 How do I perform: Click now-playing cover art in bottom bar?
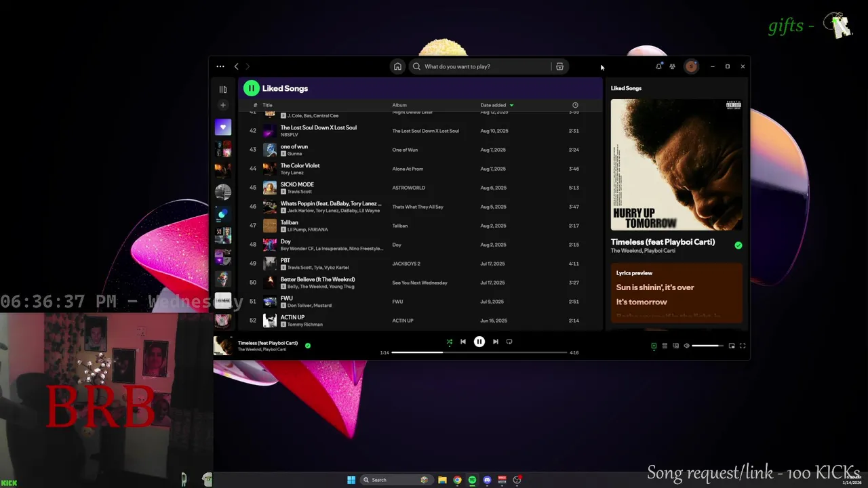pyautogui.click(x=222, y=346)
